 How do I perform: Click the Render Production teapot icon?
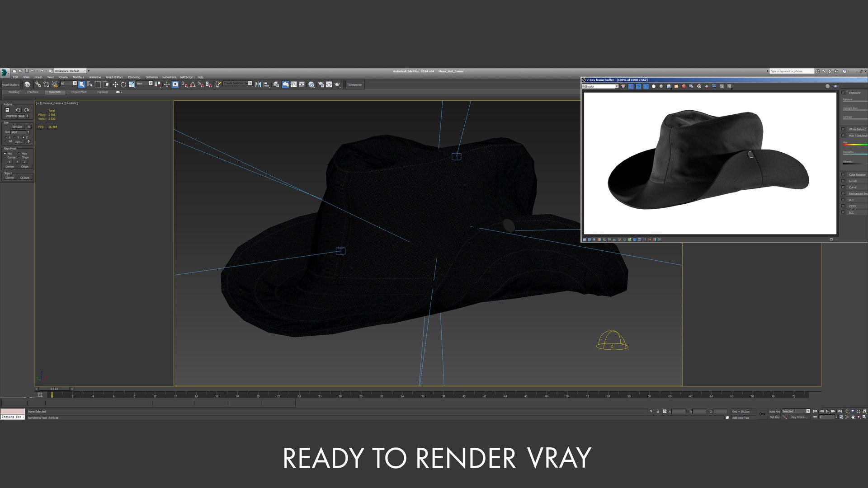click(x=337, y=84)
